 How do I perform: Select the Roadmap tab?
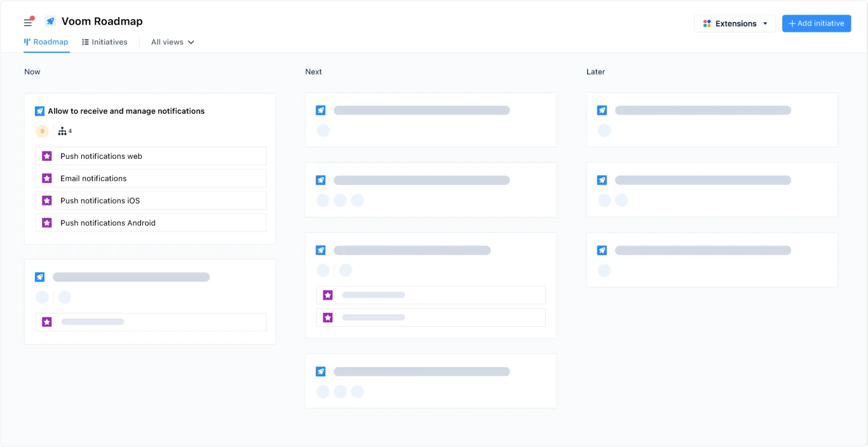tap(46, 42)
